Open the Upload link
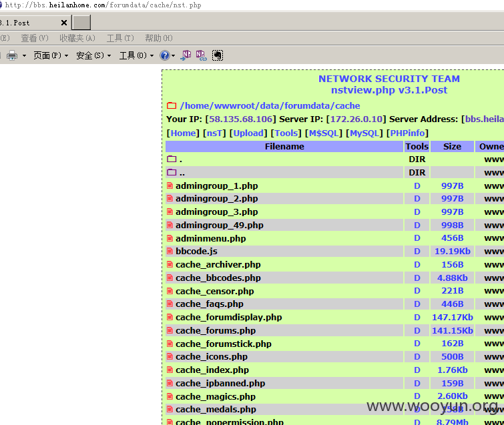 (x=248, y=133)
